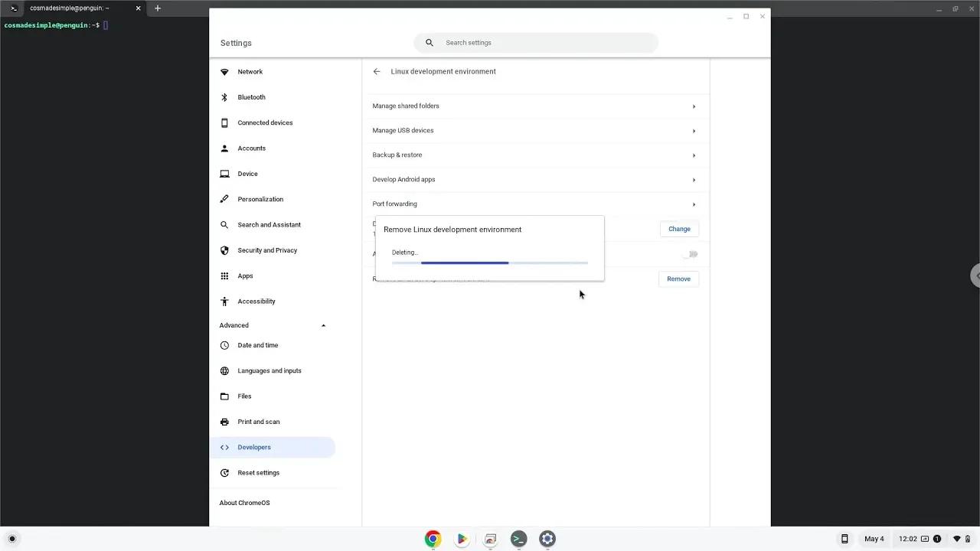Click the Deleting progress bar
Screen dimensions: 980x551
click(x=489, y=262)
